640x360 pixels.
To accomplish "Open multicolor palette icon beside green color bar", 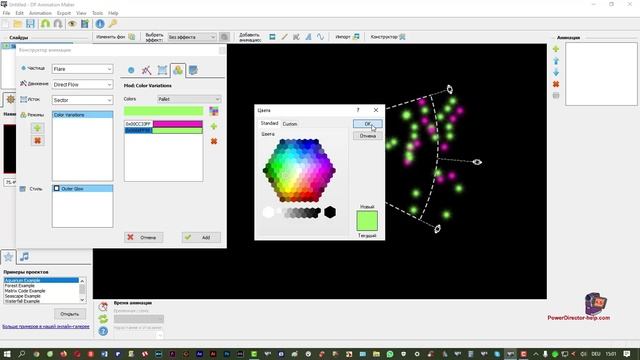I will (x=214, y=111).
